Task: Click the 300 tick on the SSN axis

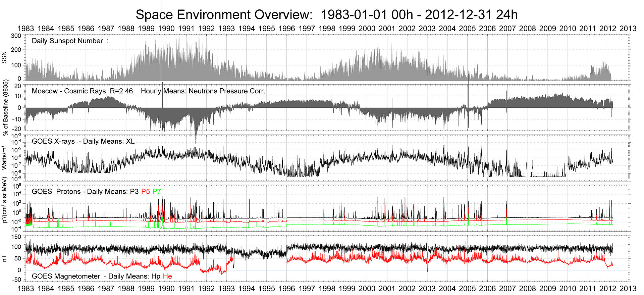Action: pos(16,36)
